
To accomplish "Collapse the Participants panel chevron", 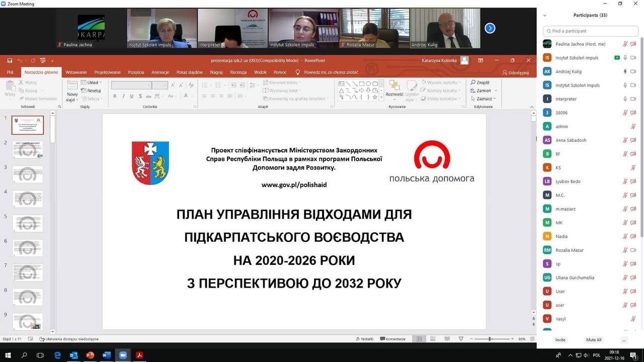I will 545,16.
